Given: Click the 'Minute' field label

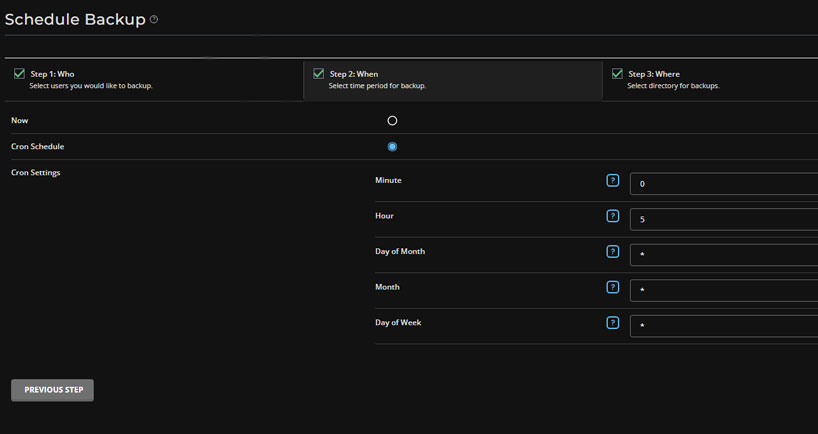Looking at the screenshot, I should [388, 180].
